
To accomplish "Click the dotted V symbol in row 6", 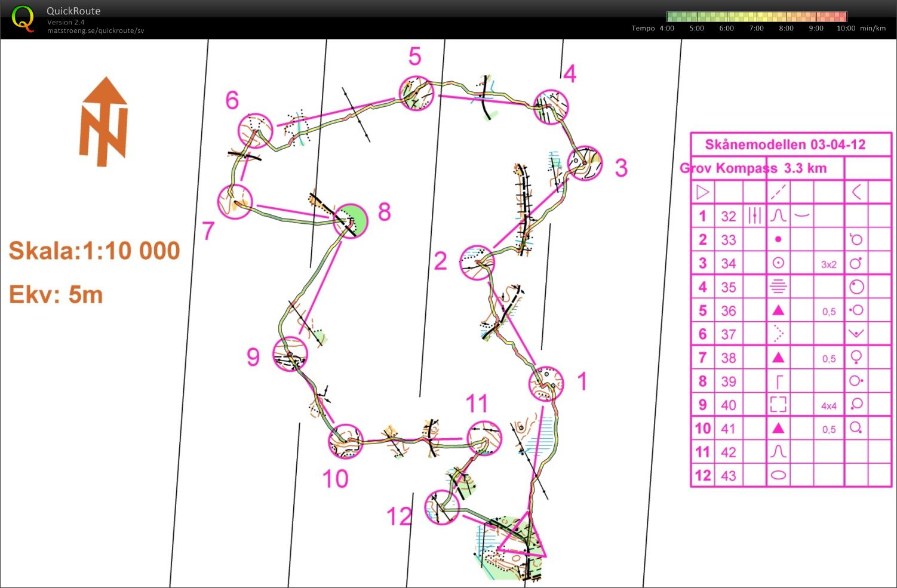I will 778,333.
